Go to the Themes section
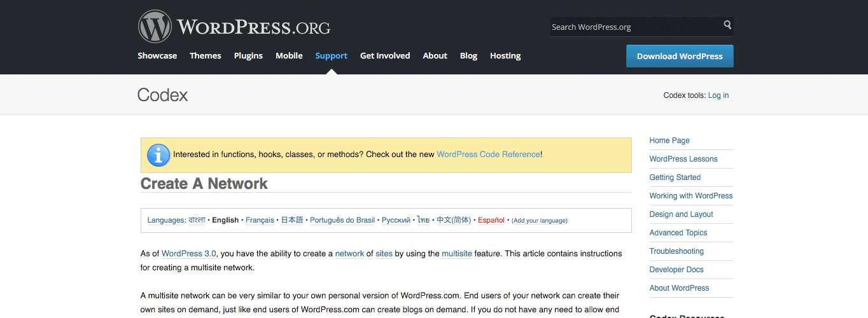 coord(206,56)
